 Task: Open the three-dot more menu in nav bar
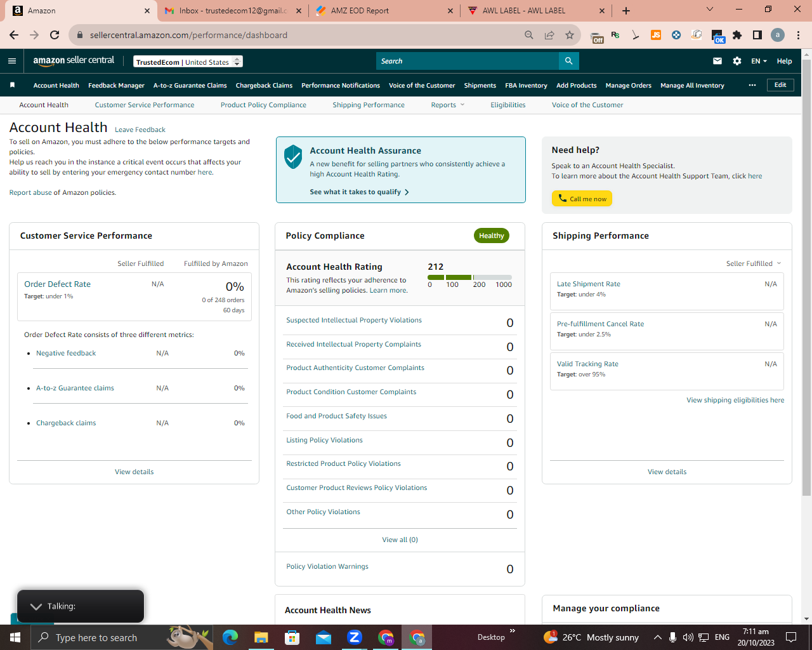tap(752, 85)
